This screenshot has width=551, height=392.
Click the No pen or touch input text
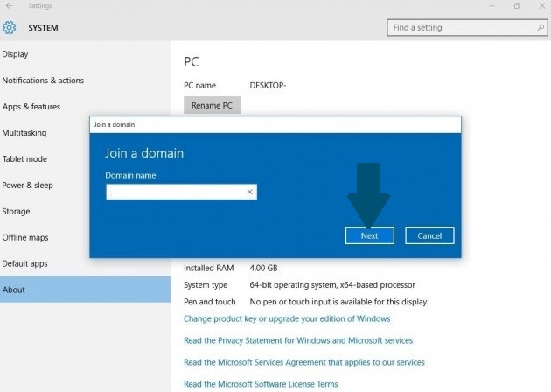tap(338, 302)
